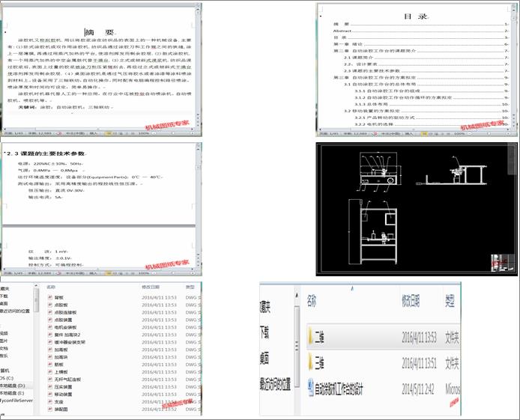
Task: Open 视频 library in the DWG list sidebar
Action: [4, 333]
